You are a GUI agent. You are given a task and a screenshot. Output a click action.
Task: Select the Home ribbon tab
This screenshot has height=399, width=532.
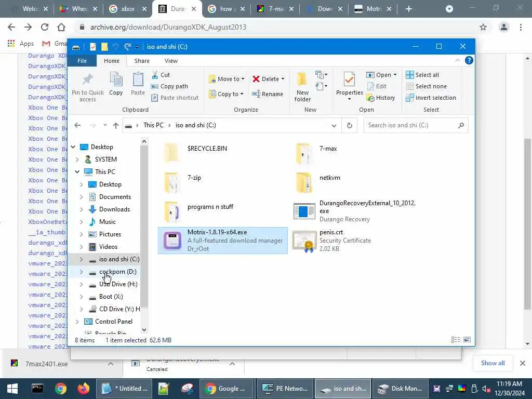tap(112, 61)
